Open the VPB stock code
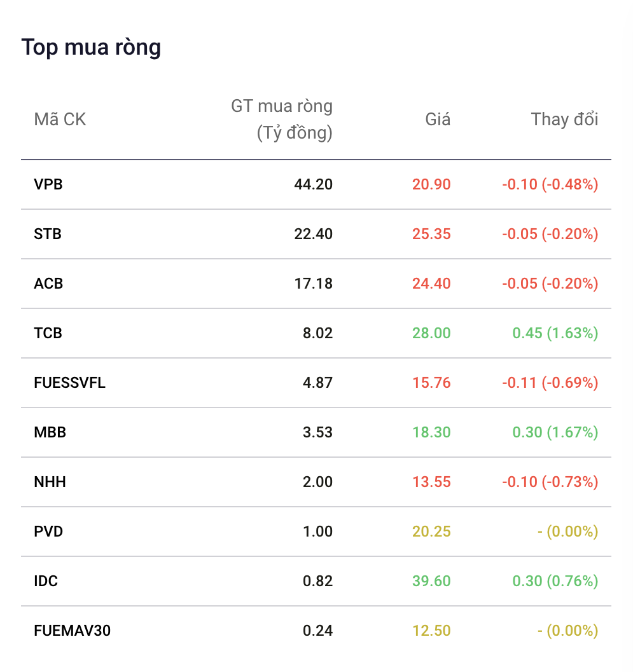Viewport: 633px width, 672px height. point(48,184)
